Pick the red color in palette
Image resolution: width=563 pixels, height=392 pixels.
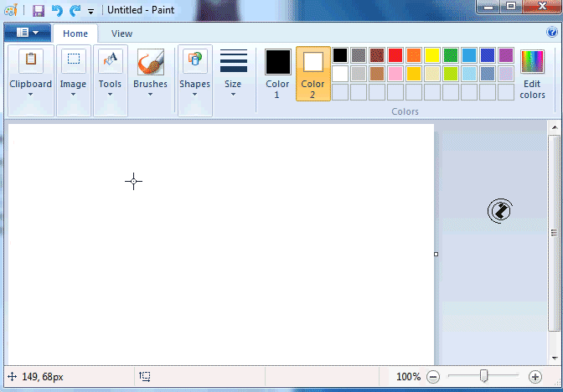point(395,55)
